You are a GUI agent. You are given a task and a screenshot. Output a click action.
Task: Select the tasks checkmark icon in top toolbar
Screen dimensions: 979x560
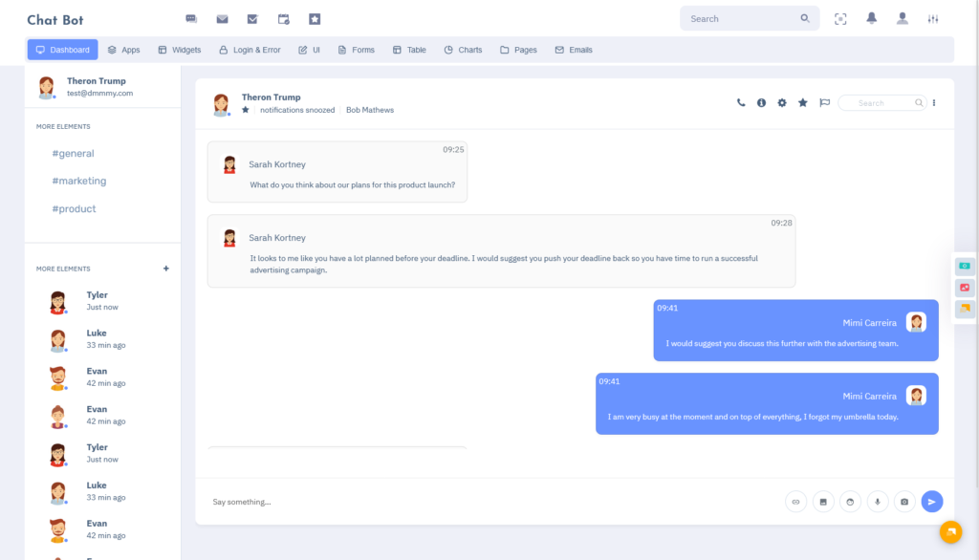click(251, 17)
